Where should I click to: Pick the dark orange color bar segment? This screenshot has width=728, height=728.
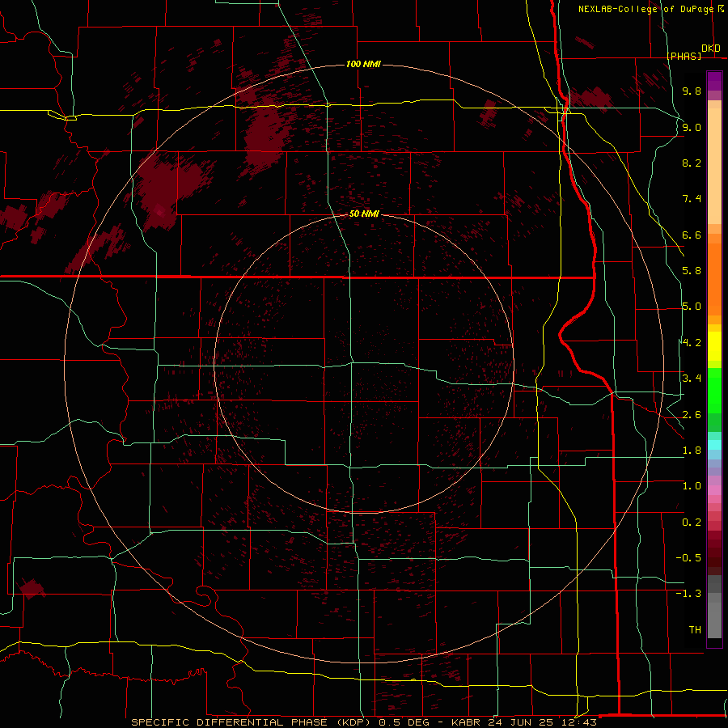(x=714, y=280)
